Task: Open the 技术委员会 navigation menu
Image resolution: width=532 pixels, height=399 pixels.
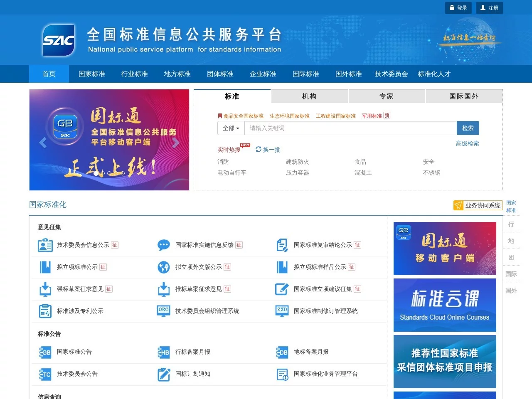Action: [x=390, y=74]
